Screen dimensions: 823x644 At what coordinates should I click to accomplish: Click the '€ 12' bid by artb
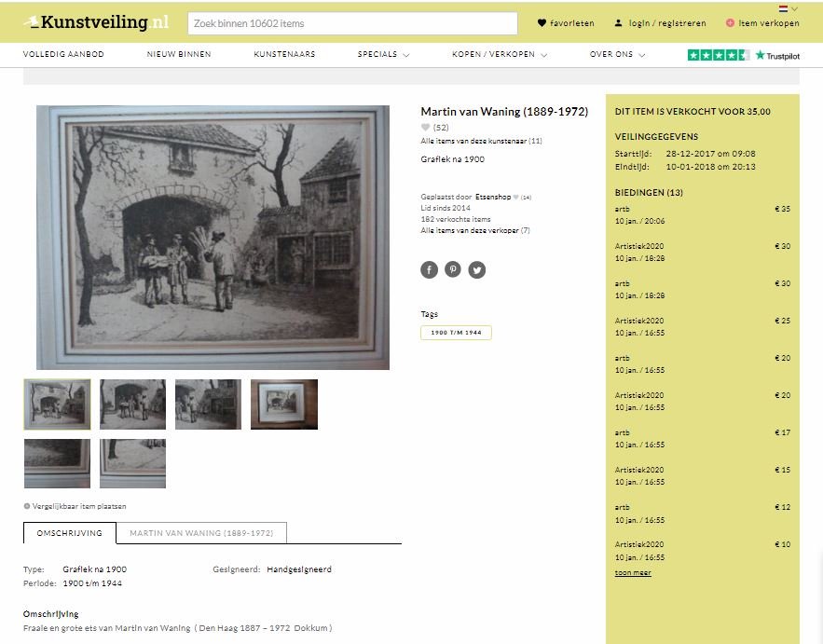pos(782,508)
